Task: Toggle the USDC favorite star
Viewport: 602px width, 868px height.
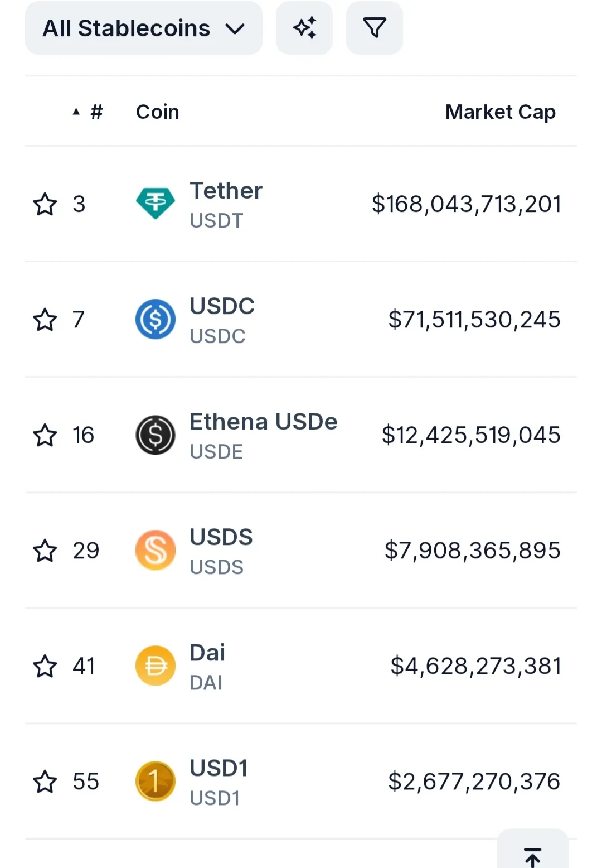Action: pyautogui.click(x=45, y=320)
